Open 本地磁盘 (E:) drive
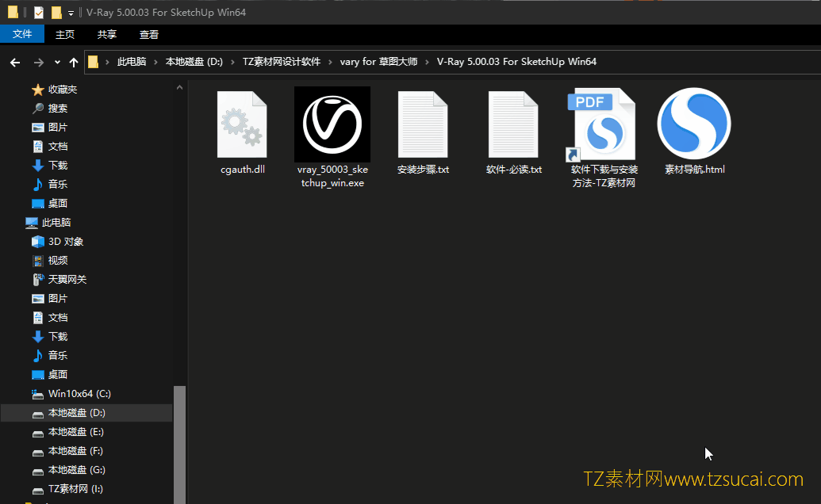 pyautogui.click(x=76, y=432)
